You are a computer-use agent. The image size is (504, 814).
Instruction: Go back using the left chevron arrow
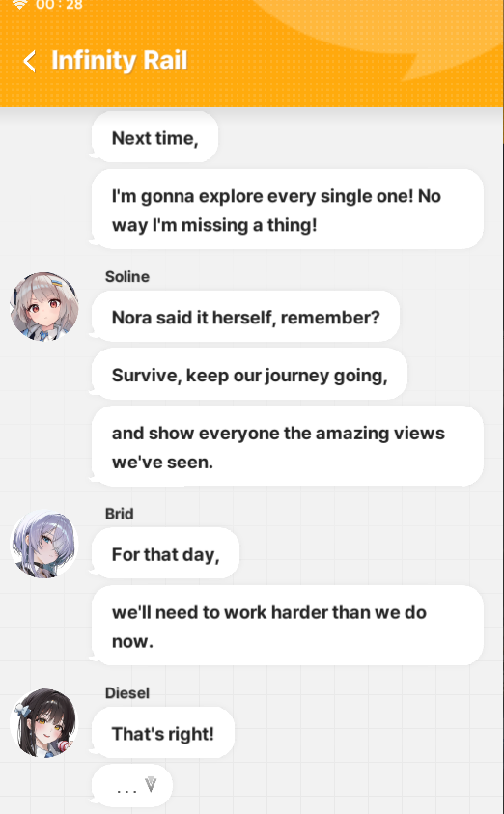coord(30,61)
